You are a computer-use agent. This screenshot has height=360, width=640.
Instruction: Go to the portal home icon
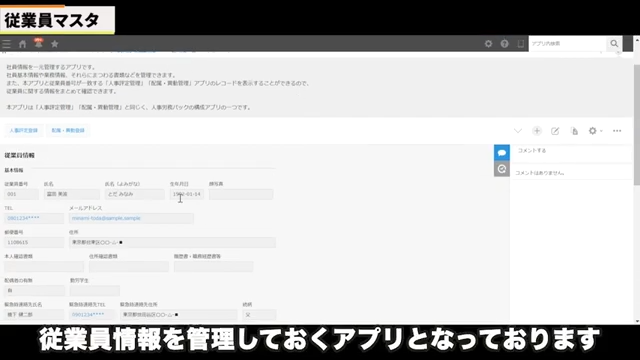(x=22, y=44)
